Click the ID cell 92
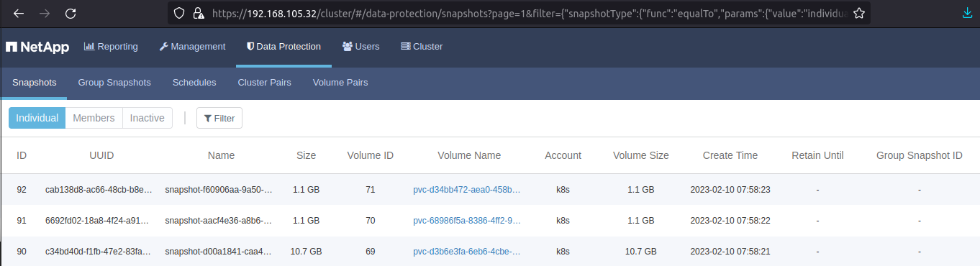 [22, 190]
